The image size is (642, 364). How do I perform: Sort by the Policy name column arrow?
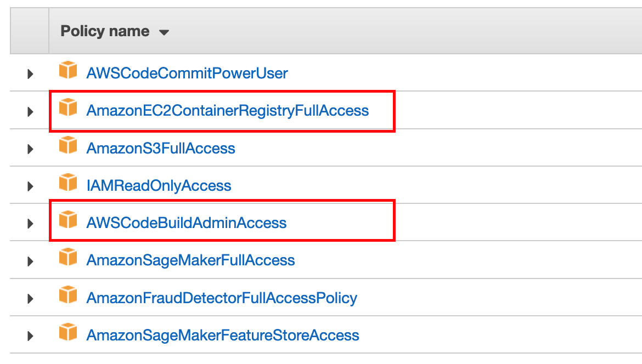pos(164,32)
